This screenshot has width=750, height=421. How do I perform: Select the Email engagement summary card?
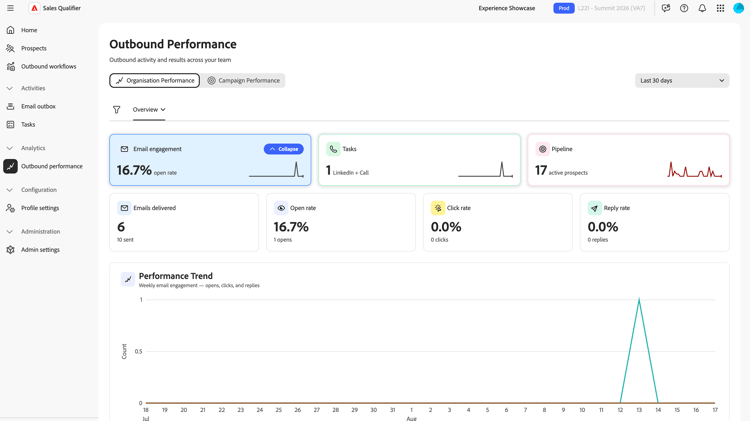210,160
